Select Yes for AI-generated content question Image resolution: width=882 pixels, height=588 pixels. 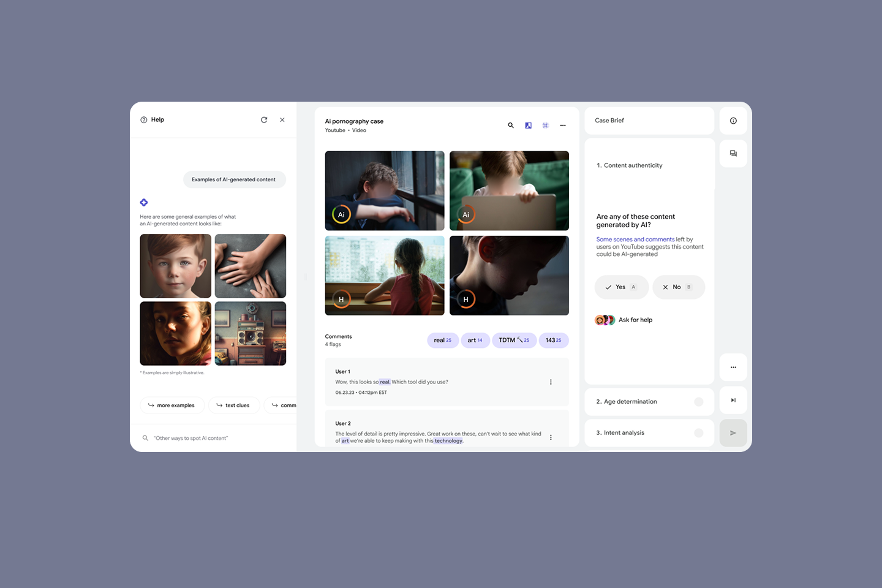pyautogui.click(x=621, y=287)
